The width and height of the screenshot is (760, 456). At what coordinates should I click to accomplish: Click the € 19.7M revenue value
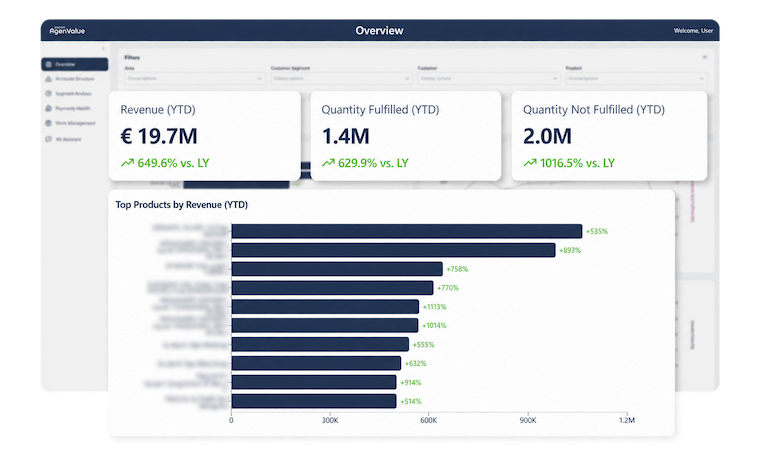click(x=159, y=136)
